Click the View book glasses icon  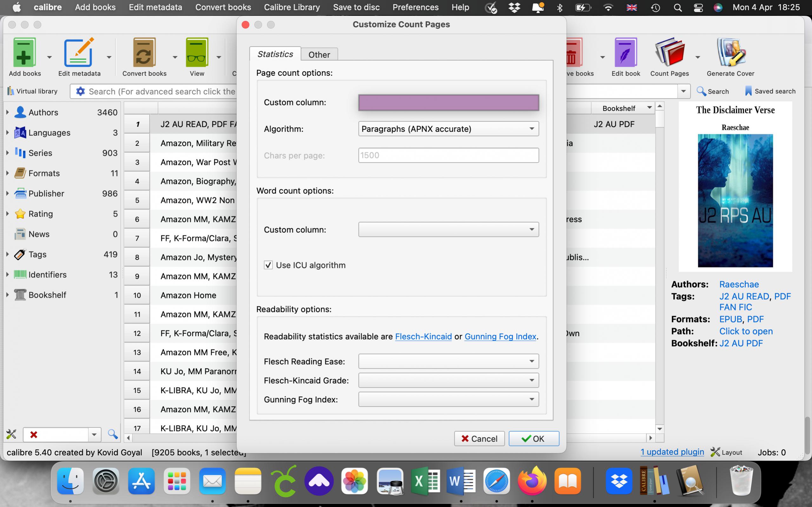(x=197, y=52)
